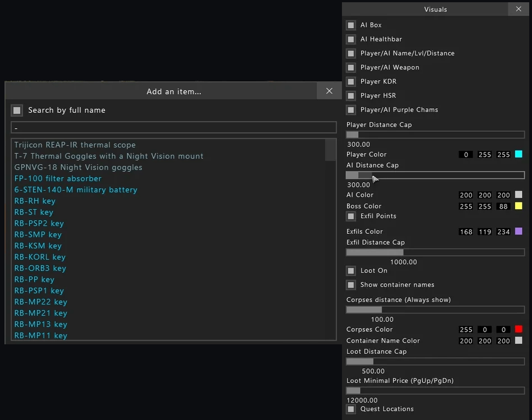Select RB-MP22 key item
Image resolution: width=532 pixels, height=420 pixels.
(41, 302)
